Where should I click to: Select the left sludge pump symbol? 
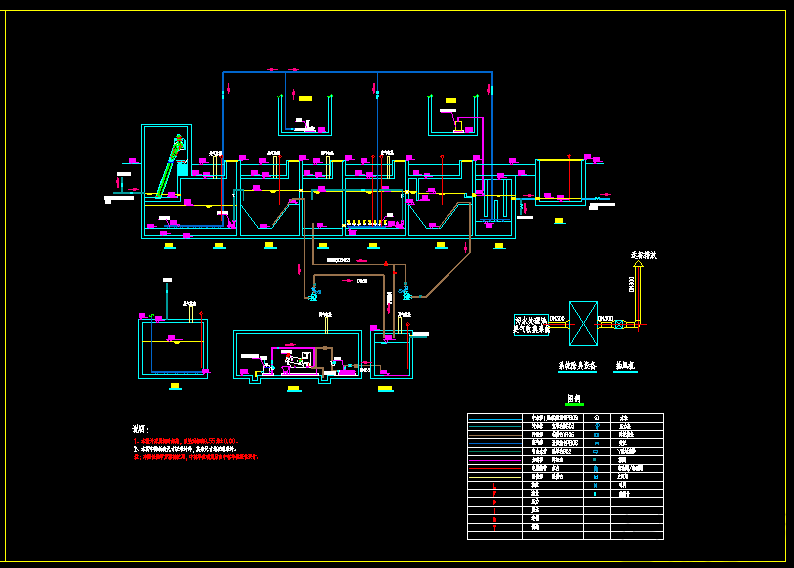314,293
